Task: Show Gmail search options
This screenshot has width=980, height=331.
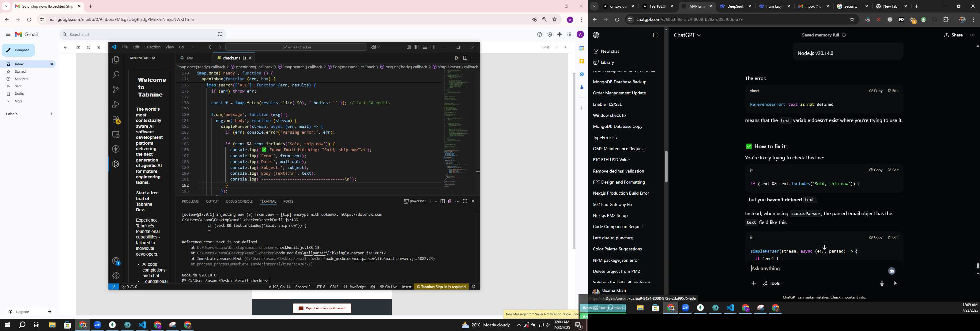Action: point(220,35)
